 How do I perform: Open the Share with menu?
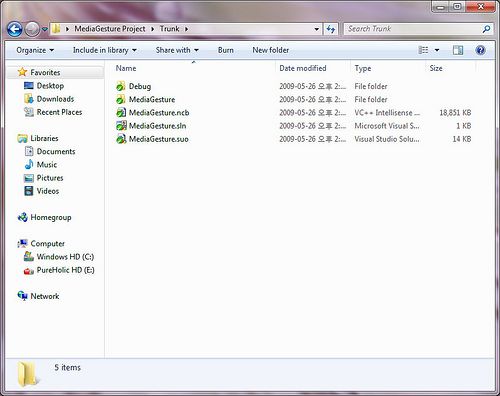(177, 50)
